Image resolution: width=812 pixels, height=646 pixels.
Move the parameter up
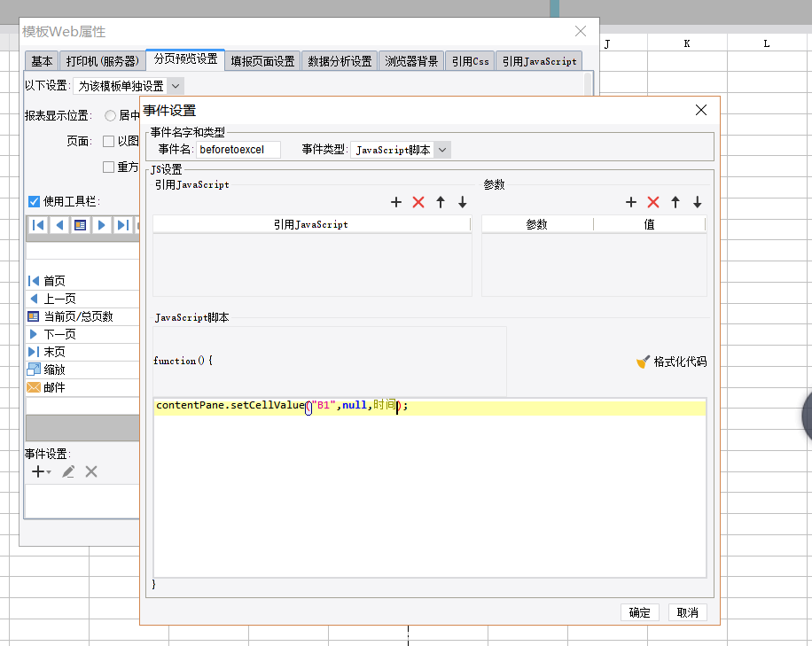click(675, 202)
